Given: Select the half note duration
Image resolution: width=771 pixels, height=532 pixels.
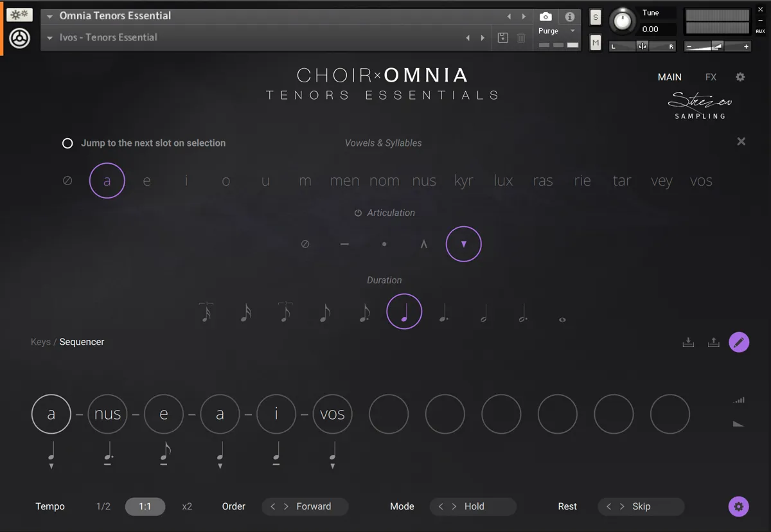Looking at the screenshot, I should (x=484, y=312).
